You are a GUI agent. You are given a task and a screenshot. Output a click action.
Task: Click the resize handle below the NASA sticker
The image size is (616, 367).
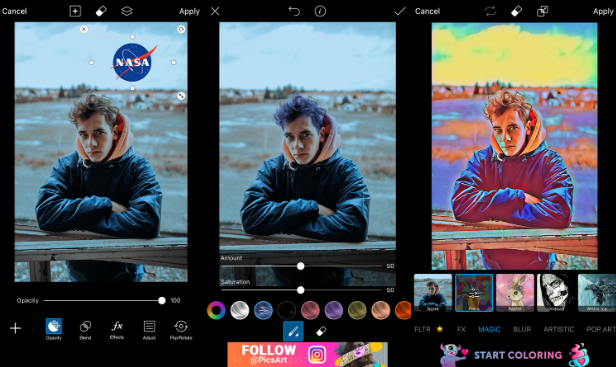click(x=181, y=95)
